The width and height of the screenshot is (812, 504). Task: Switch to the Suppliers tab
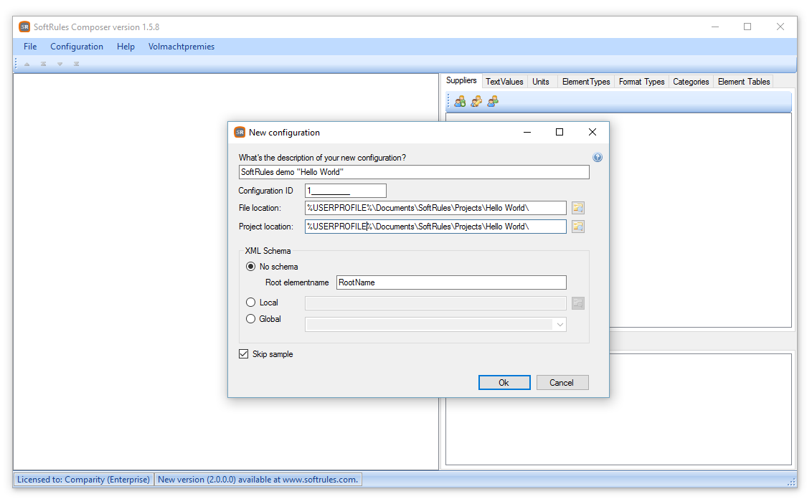pyautogui.click(x=461, y=81)
